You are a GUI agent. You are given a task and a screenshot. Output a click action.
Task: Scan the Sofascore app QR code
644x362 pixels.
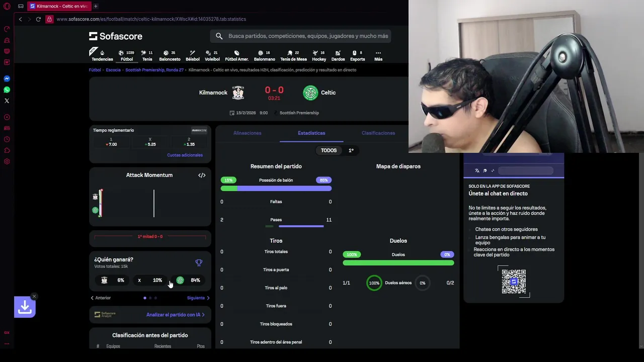click(514, 282)
